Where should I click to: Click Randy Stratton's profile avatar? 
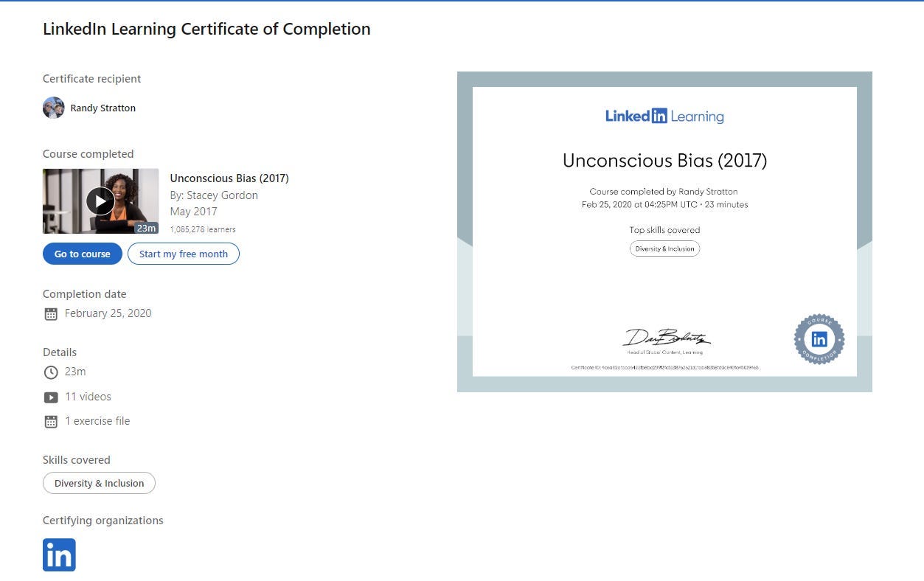(53, 108)
